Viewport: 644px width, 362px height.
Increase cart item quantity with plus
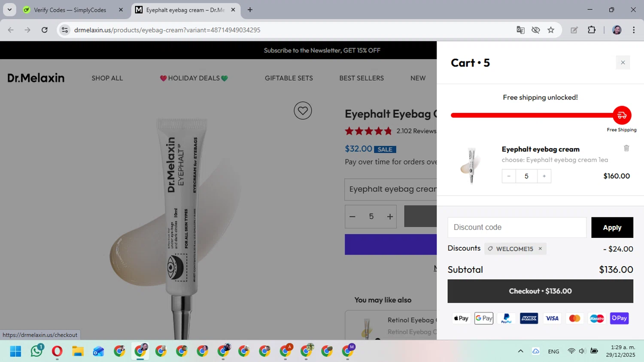[544, 176]
